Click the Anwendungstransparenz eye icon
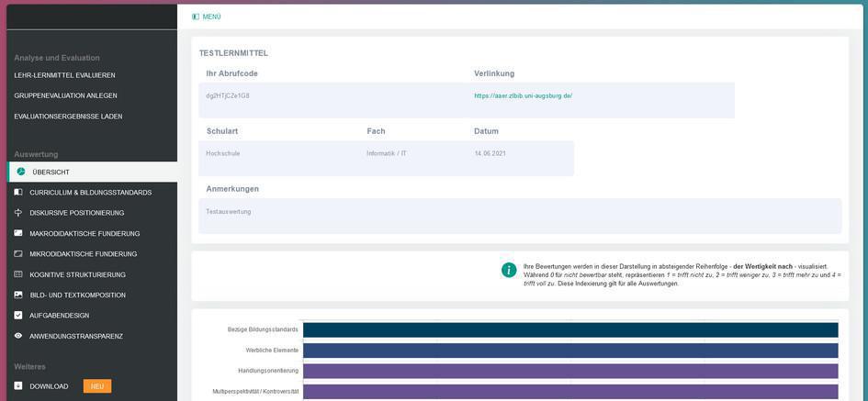 pyautogui.click(x=18, y=336)
